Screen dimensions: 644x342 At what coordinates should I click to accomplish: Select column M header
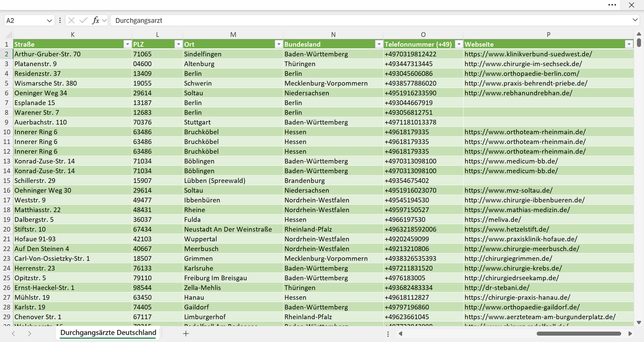(x=233, y=34)
